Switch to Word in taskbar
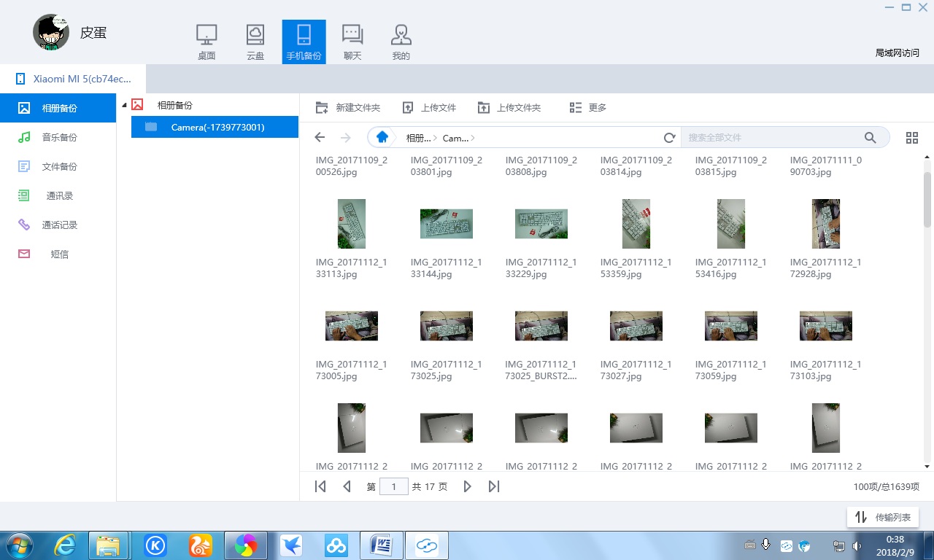The width and height of the screenshot is (934, 560). (x=382, y=545)
